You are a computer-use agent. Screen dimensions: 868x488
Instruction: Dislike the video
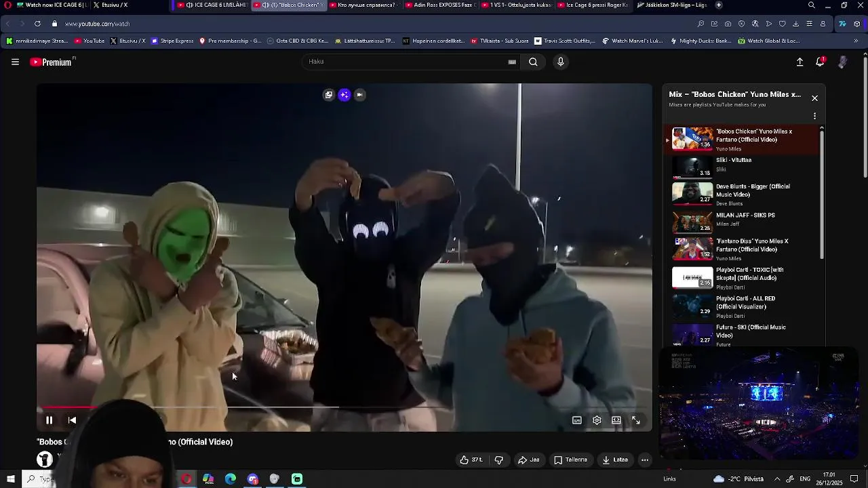499,460
